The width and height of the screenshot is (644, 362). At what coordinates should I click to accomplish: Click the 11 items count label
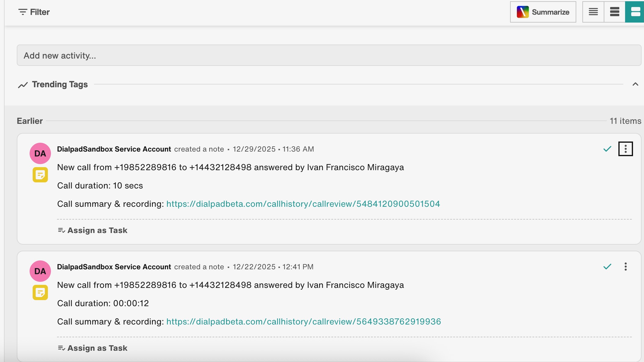tap(625, 121)
